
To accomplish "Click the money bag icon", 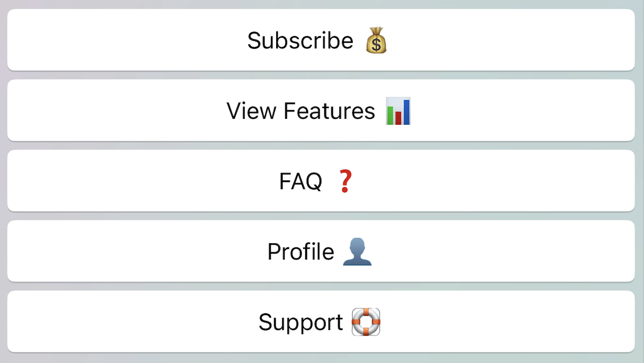I will click(376, 41).
